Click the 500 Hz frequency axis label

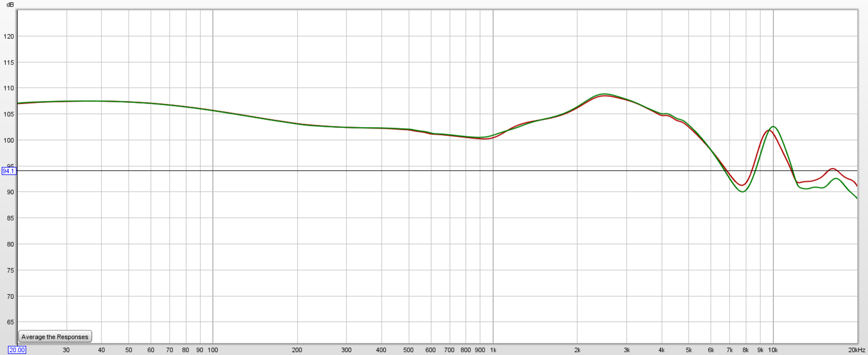pyautogui.click(x=408, y=350)
